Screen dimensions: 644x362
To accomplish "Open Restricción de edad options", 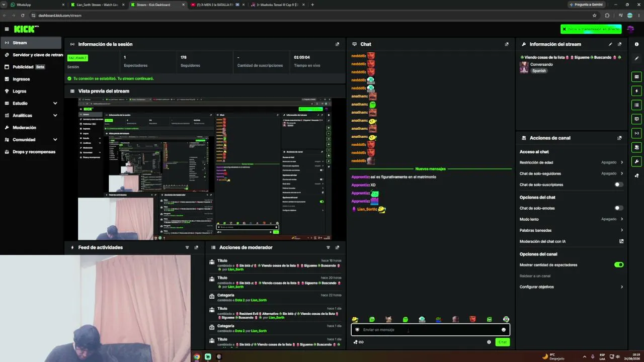I will [x=572, y=162].
